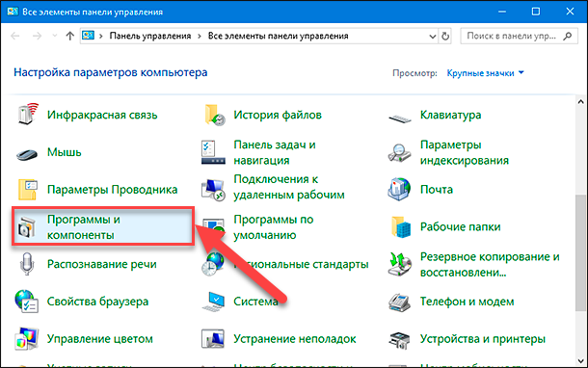This screenshot has width=588, height=368.
Task: Open recent locations dropdown arrow
Action: coord(55,36)
